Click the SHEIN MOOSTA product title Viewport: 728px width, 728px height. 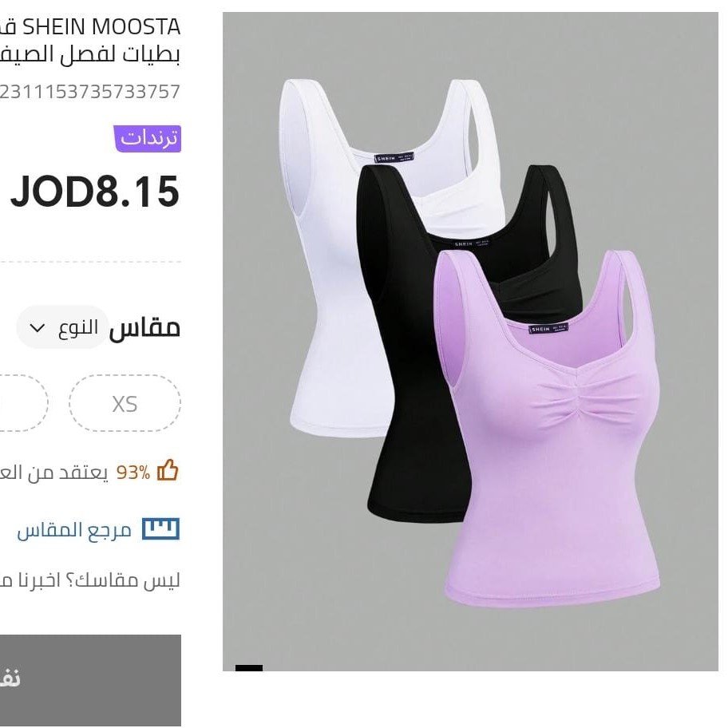coord(90,41)
